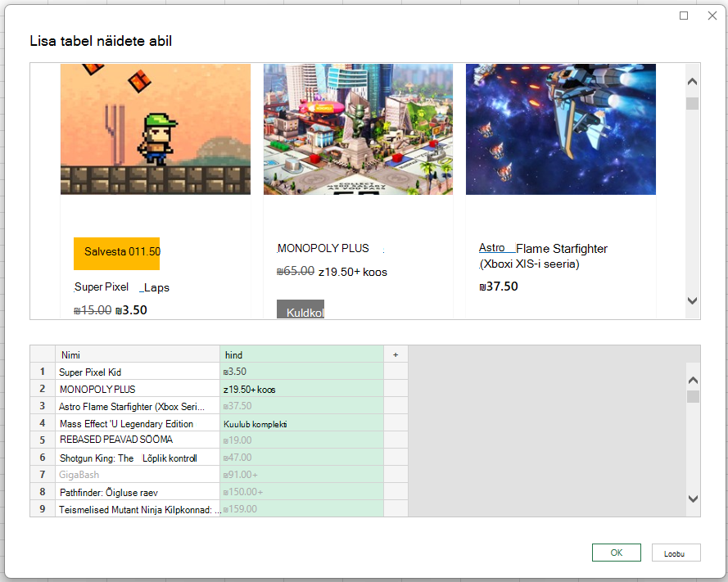The height and width of the screenshot is (582, 728).
Task: Select the Nimi column header
Action: [x=138, y=354]
